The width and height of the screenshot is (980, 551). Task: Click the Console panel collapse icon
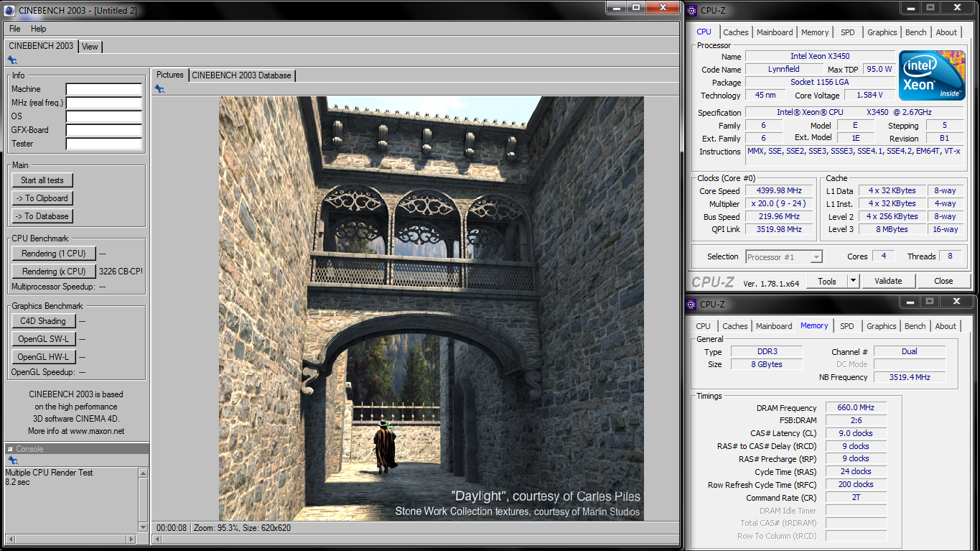pos(10,449)
